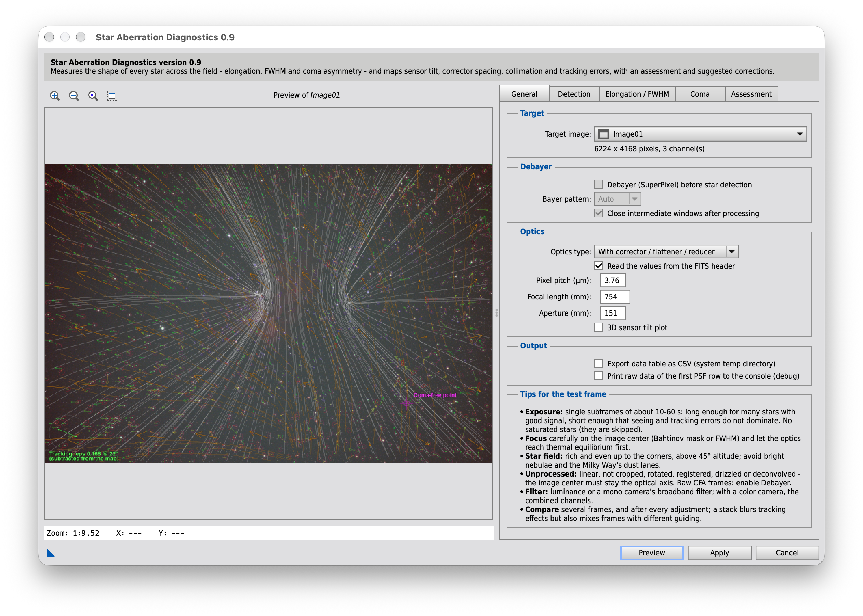The width and height of the screenshot is (863, 616).
Task: Enable Print raw data of first PSF row
Action: pyautogui.click(x=599, y=376)
